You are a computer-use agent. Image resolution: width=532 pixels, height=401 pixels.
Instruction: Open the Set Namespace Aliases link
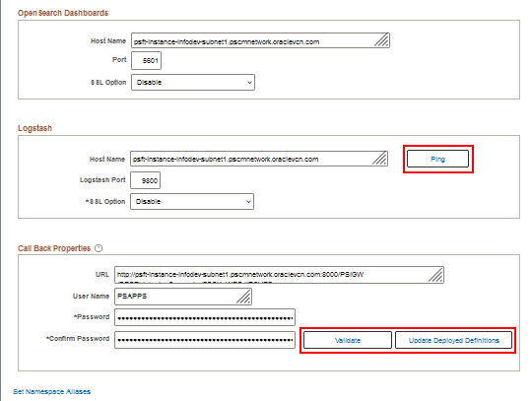pyautogui.click(x=52, y=391)
